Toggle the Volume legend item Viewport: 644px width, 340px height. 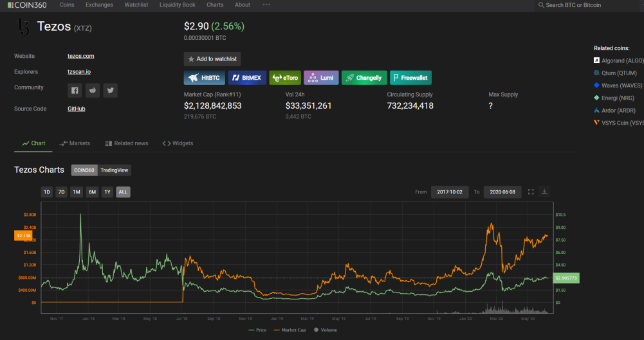click(x=326, y=330)
